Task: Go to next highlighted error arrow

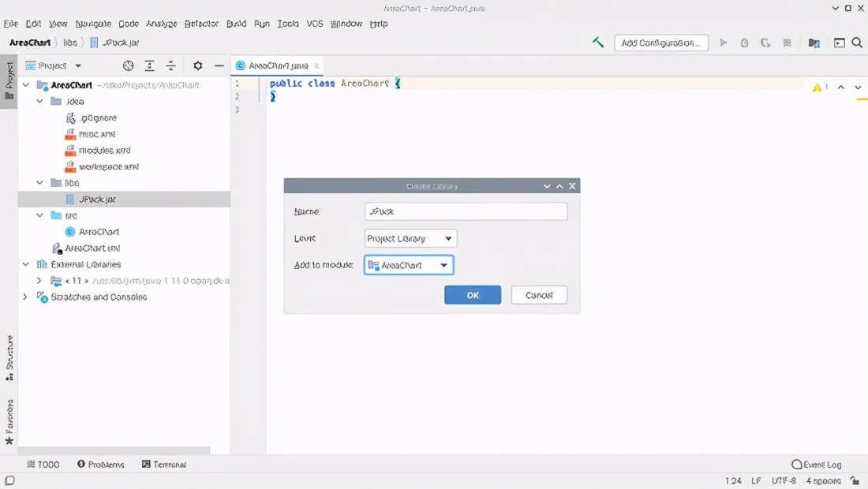Action: click(x=858, y=88)
